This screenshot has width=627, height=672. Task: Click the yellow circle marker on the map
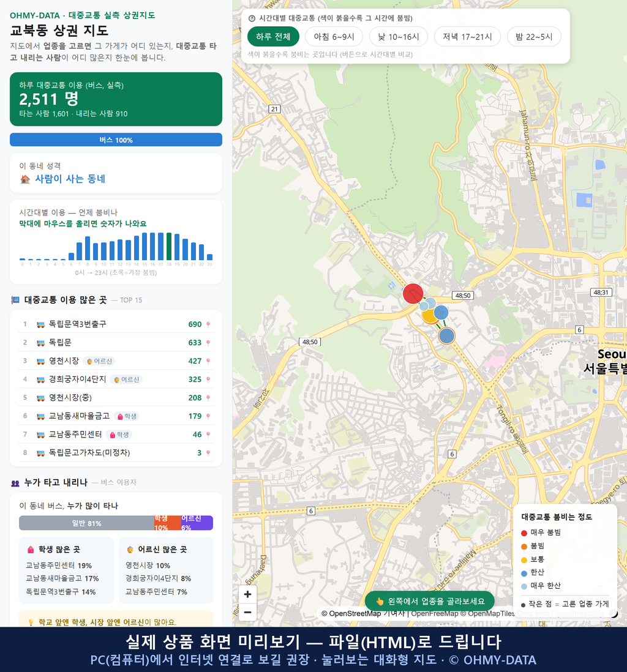pyautogui.click(x=428, y=316)
